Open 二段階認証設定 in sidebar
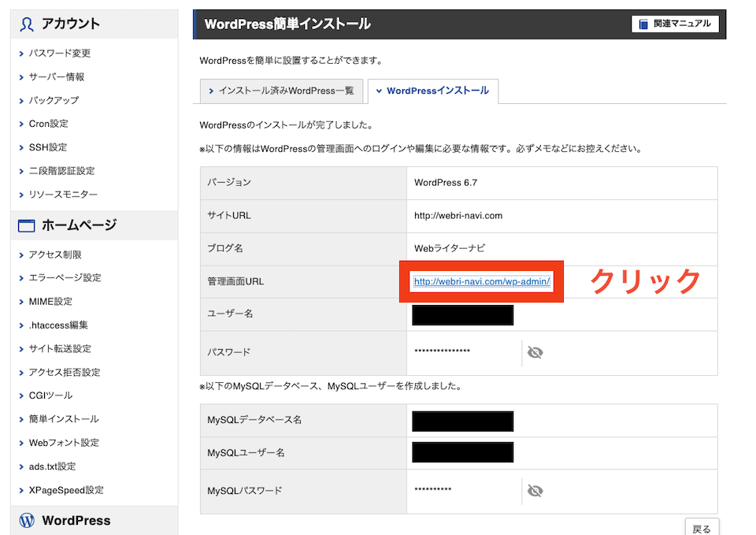The width and height of the screenshot is (756, 535). tap(61, 171)
